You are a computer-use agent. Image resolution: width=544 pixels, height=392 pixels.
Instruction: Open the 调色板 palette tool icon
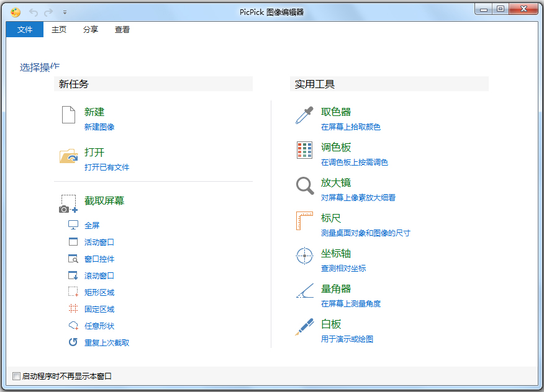click(x=304, y=150)
